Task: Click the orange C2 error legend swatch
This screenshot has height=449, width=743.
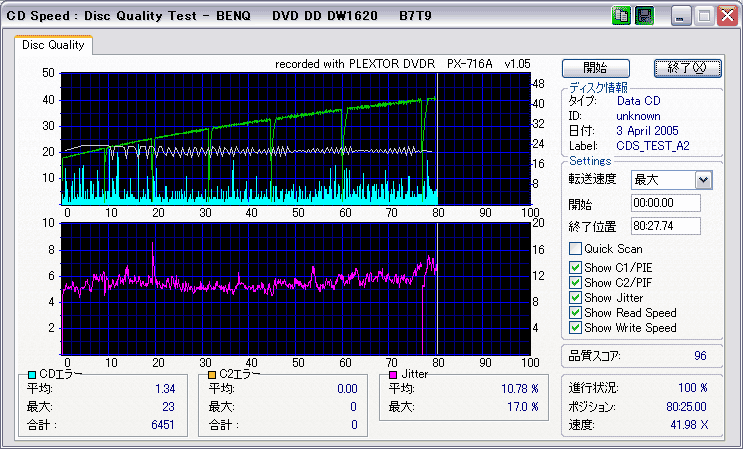Action: click(x=212, y=375)
